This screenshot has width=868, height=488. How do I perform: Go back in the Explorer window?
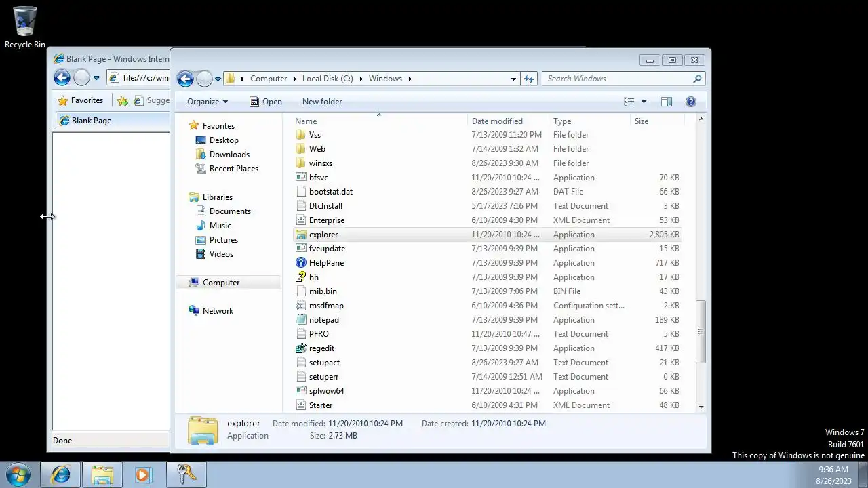[x=185, y=79]
